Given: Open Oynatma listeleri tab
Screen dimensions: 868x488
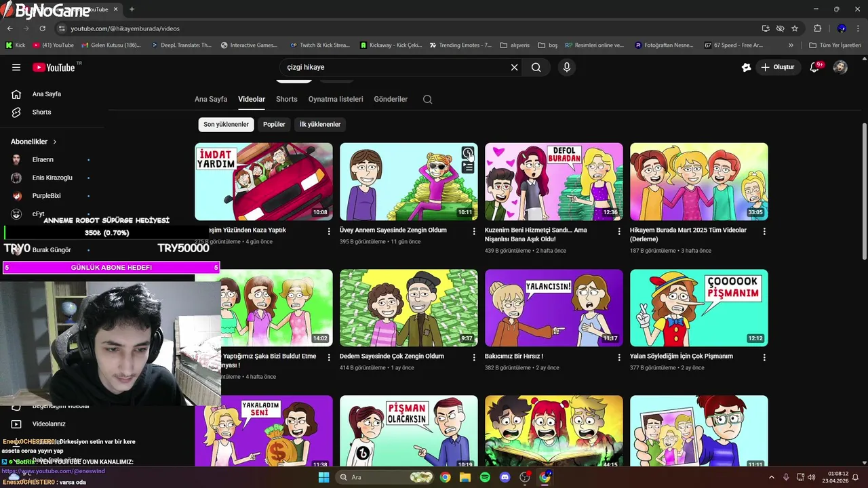Looking at the screenshot, I should [336, 99].
